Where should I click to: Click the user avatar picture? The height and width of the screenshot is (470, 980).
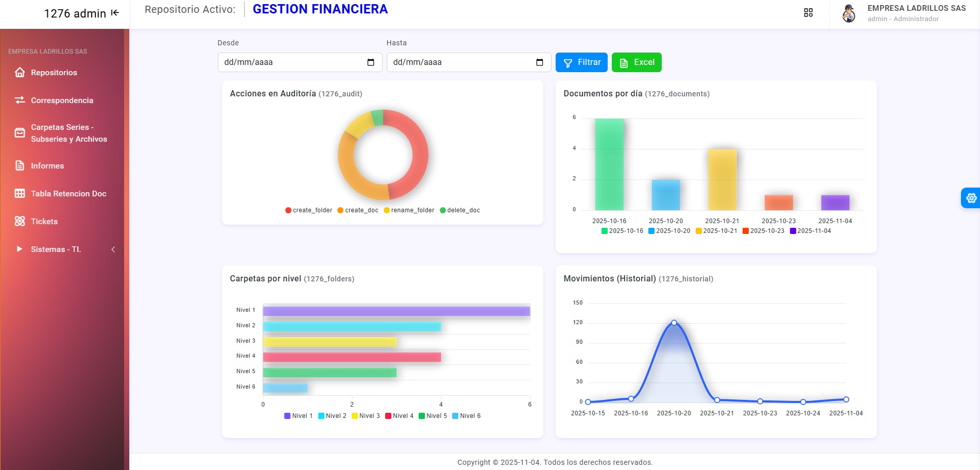pos(849,13)
